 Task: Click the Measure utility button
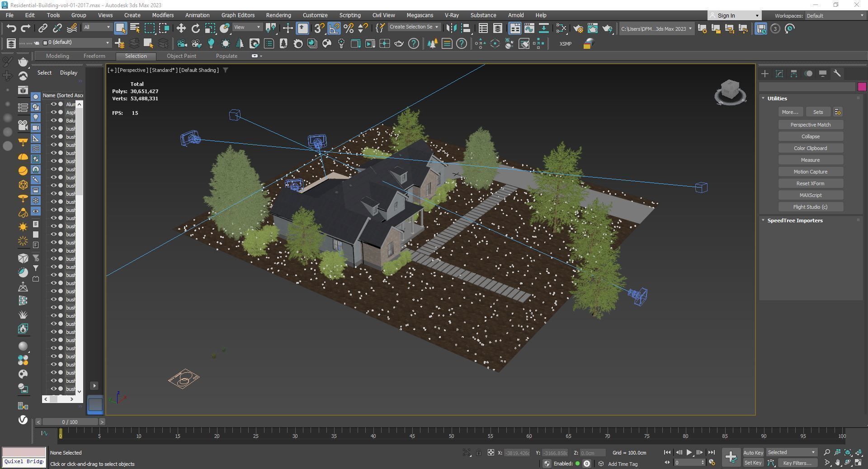click(x=810, y=160)
